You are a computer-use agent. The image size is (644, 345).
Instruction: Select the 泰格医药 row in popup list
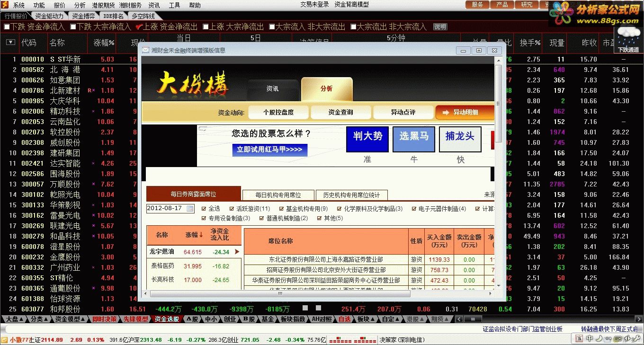(x=194, y=266)
